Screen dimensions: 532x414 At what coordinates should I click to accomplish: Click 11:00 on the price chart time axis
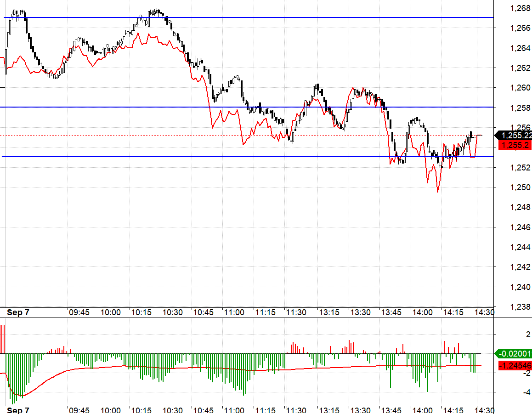point(234,312)
